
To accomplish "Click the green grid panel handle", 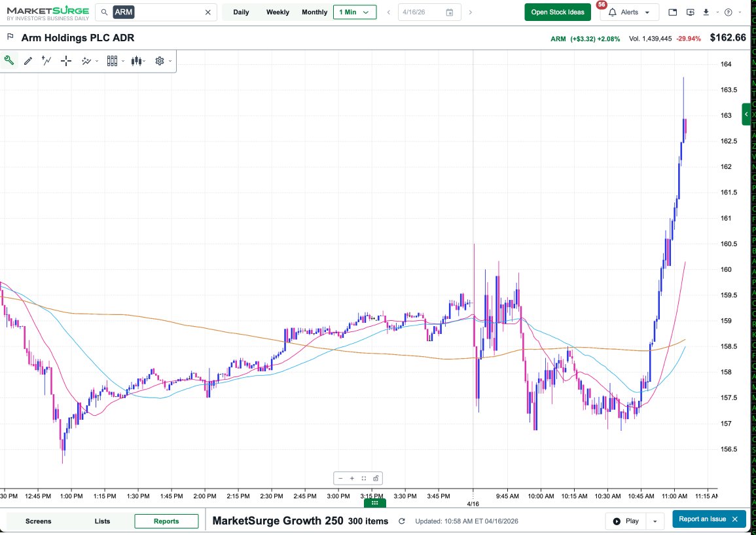I will pos(374,503).
